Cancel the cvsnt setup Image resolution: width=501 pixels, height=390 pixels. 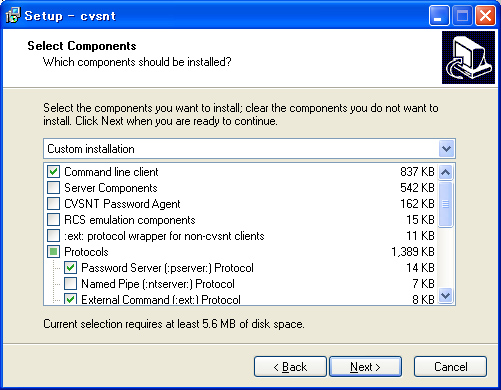pyautogui.click(x=450, y=367)
